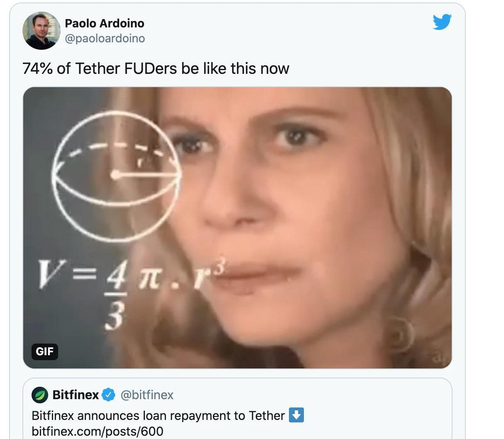Viewport: 504px width, 439px height.
Task: Click Bitfinex's blue verified badge
Action: tap(109, 395)
